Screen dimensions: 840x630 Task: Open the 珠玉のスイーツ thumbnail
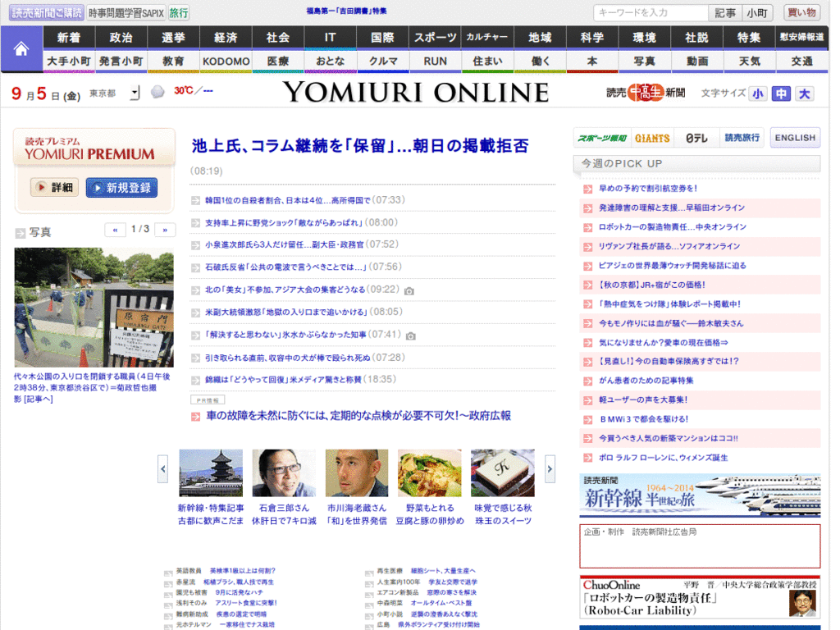pos(503,473)
